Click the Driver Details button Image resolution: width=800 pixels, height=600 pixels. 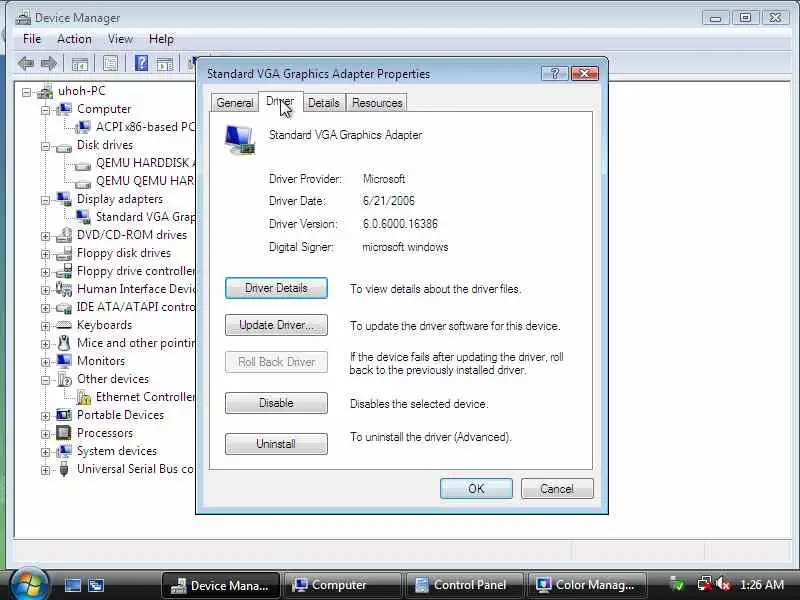(x=276, y=288)
